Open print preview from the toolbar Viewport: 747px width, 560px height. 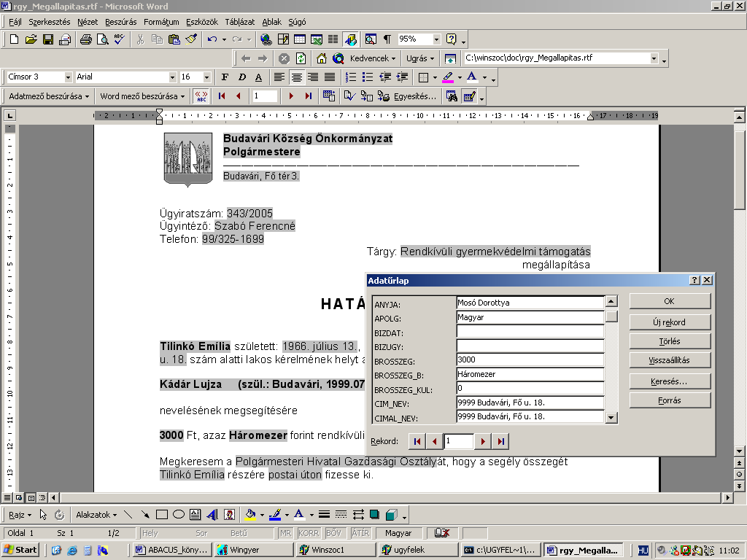[102, 39]
